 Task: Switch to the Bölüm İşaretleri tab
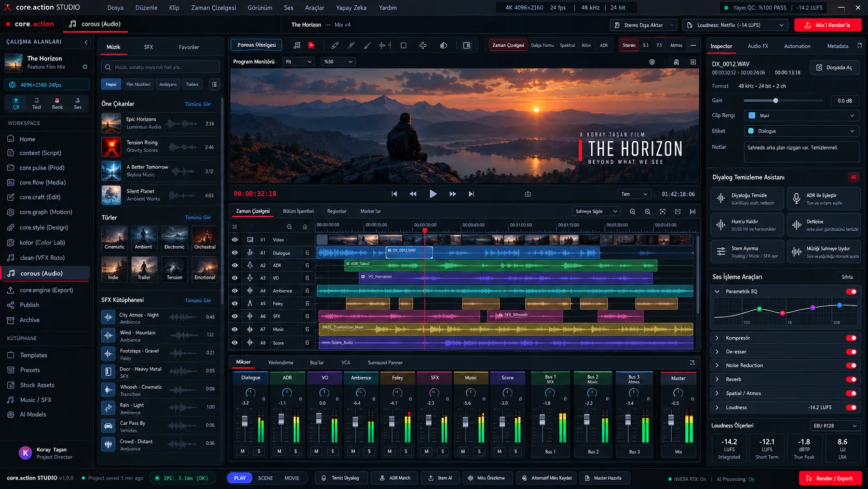click(298, 211)
